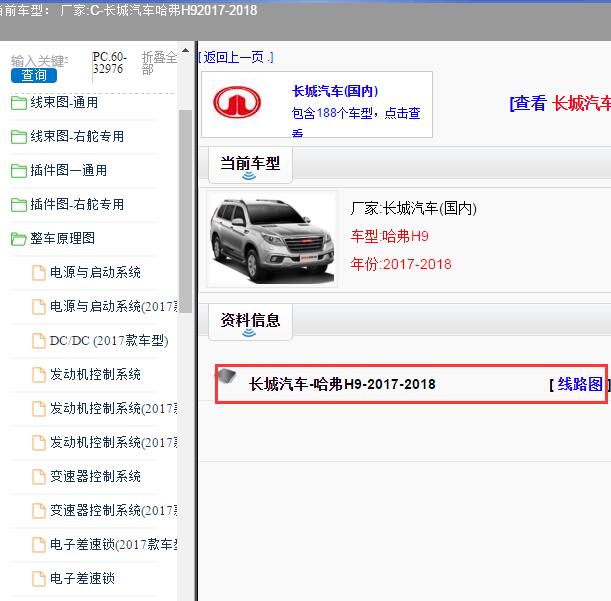Expand the 插件图一通用 folder label
This screenshot has height=601, width=611.
[69, 170]
